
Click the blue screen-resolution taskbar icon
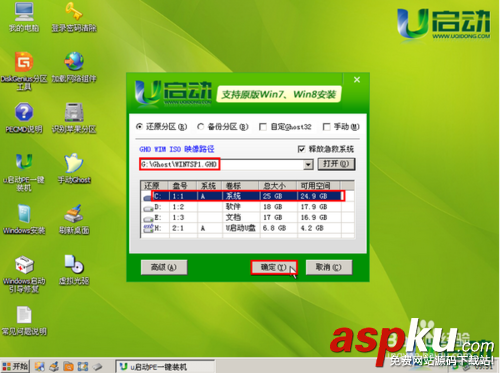[x=83, y=367]
